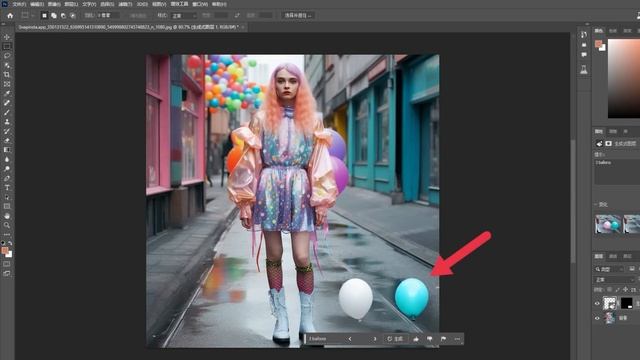Show next generated variation

coord(375,339)
